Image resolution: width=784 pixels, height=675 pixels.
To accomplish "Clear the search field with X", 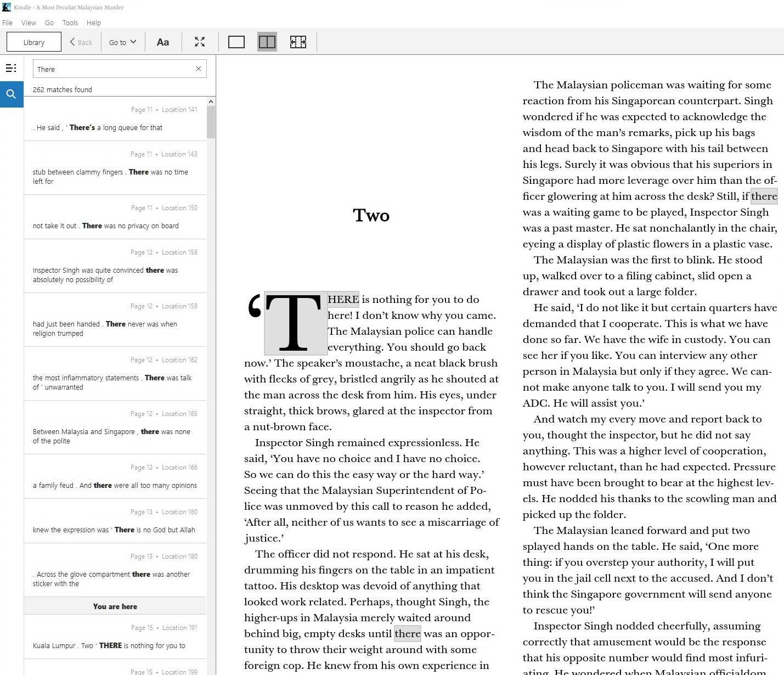I will pyautogui.click(x=199, y=69).
